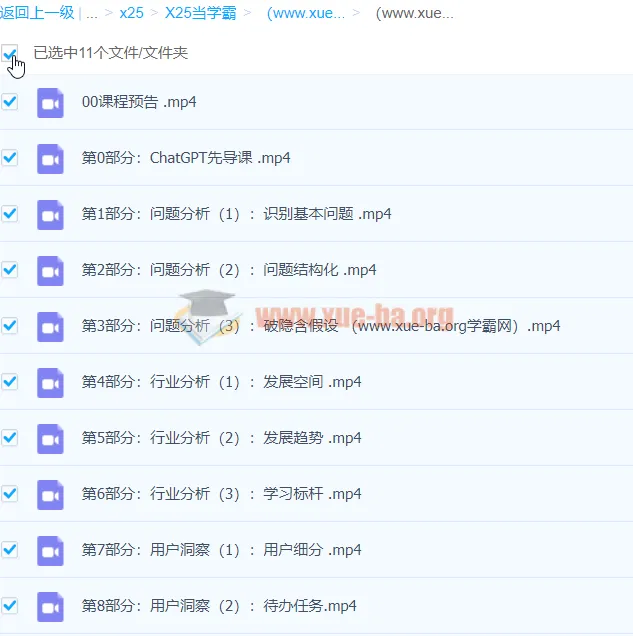The width and height of the screenshot is (633, 636).
Task: Go to the x25 breadcrumb folder
Action: [x=131, y=14]
